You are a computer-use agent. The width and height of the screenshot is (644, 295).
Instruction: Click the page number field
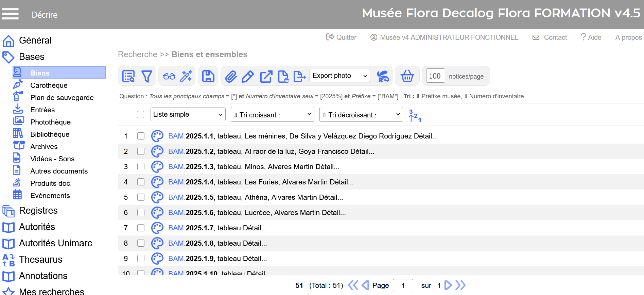coord(403,285)
